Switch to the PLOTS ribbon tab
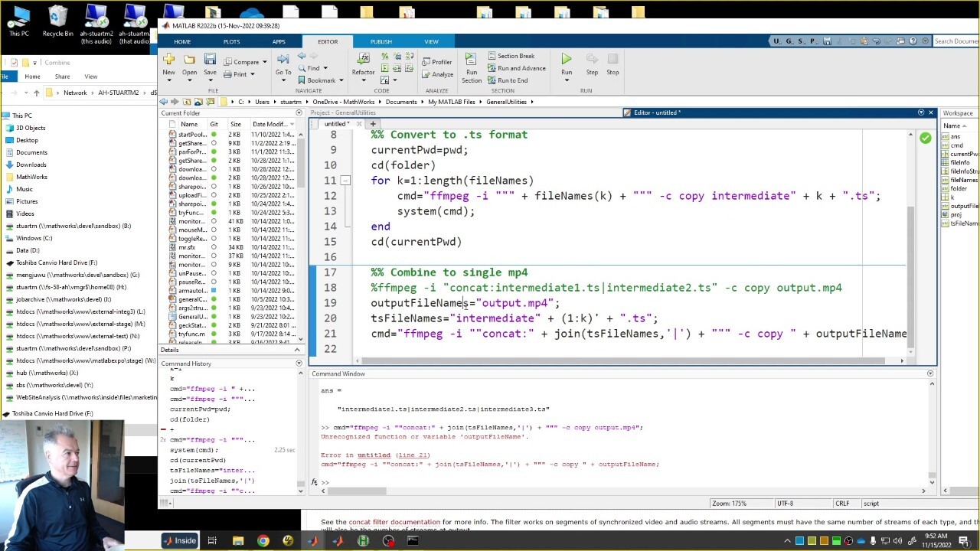The width and height of the screenshot is (980, 551). click(x=231, y=41)
